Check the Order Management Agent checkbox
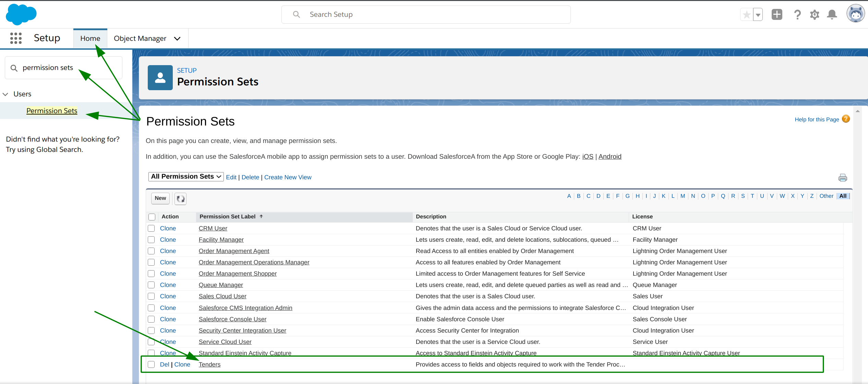This screenshot has height=384, width=868. [151, 251]
